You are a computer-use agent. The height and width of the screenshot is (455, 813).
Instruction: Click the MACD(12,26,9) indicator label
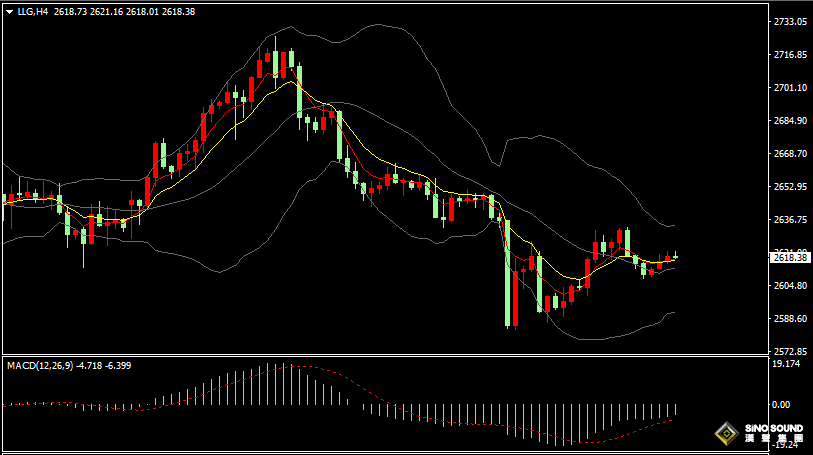pos(40,365)
